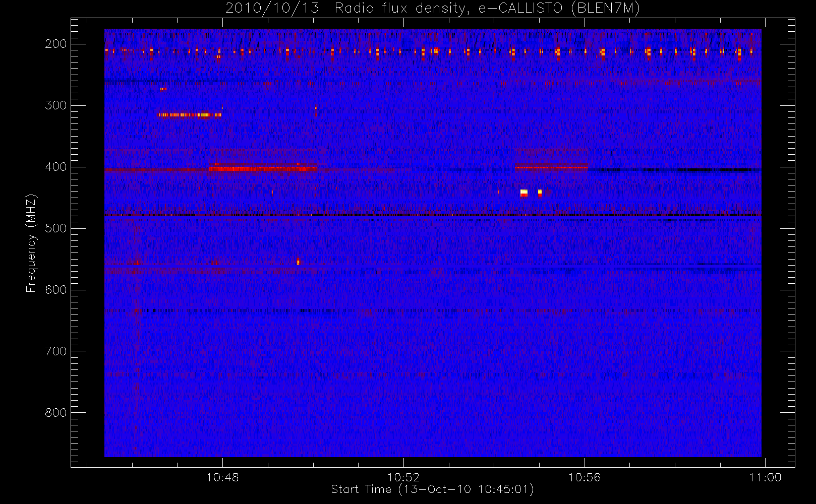Click the 600 frequency tick label
Screen dimensions: 816x504
[55, 290]
